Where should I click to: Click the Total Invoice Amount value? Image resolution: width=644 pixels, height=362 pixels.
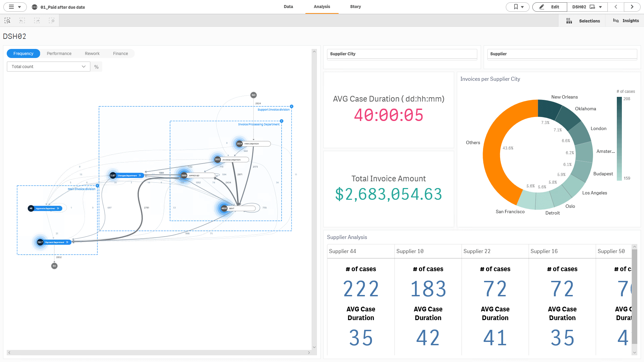tap(389, 194)
